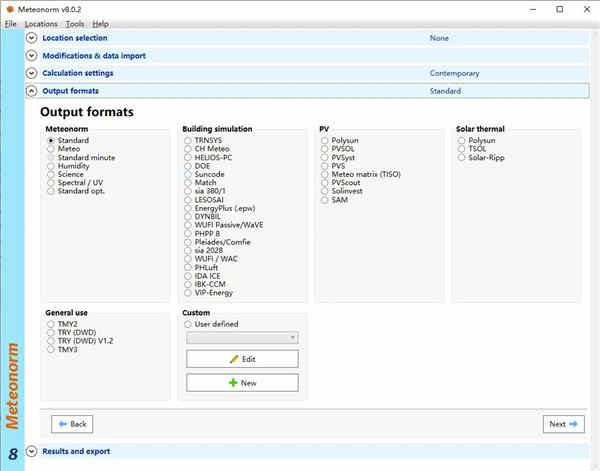
Task: Select the Standard Meteonorm format
Action: 68,140
